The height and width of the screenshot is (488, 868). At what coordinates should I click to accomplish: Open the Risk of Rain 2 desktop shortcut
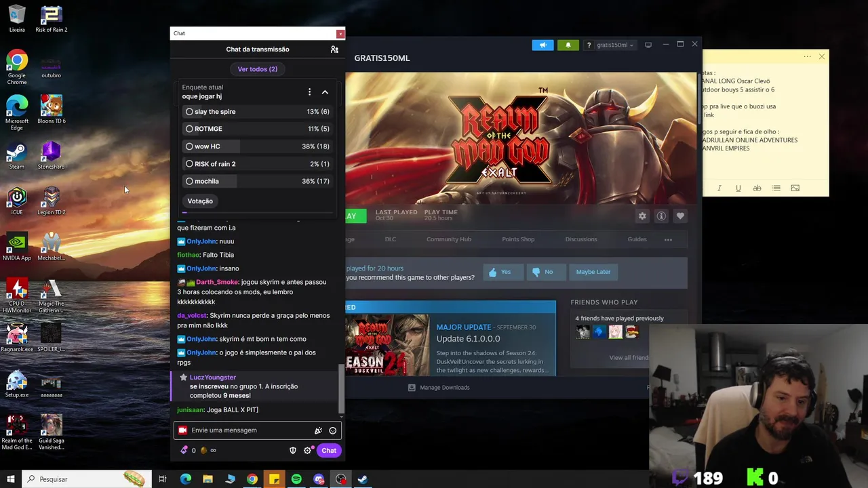click(x=52, y=20)
